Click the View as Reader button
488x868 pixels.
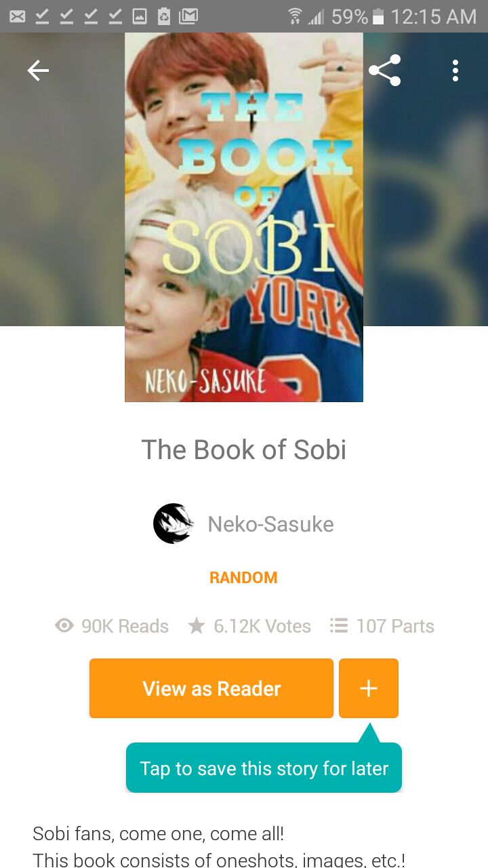[x=211, y=688]
